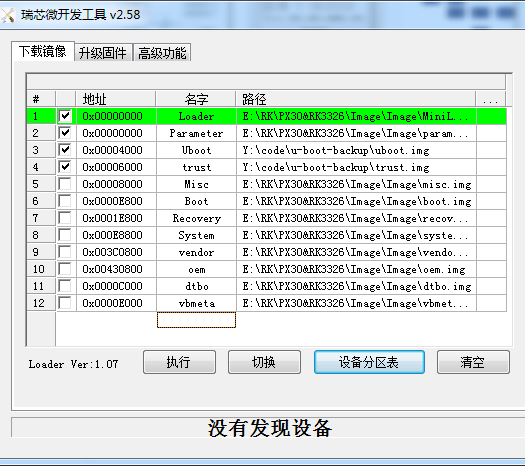Click the 设备分区表 button

tap(369, 362)
